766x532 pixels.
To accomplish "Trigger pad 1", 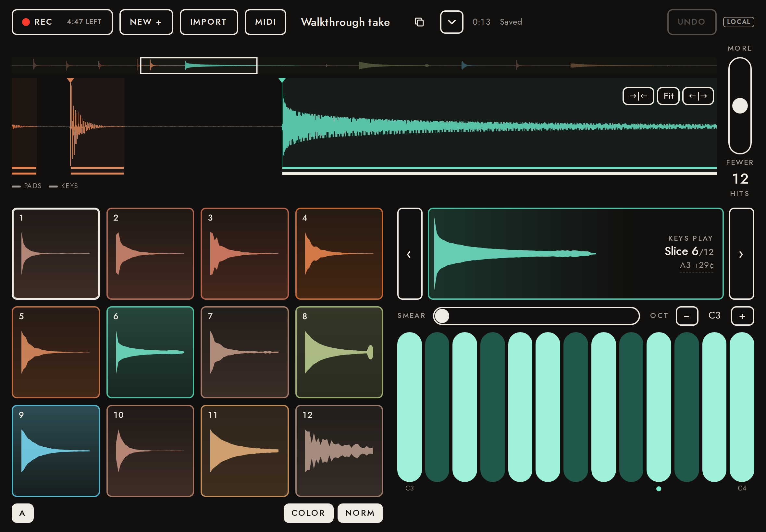I will point(56,254).
